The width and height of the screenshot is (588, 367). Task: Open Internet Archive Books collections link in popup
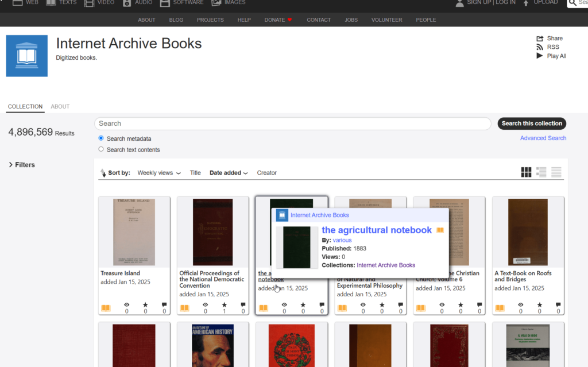(x=386, y=265)
